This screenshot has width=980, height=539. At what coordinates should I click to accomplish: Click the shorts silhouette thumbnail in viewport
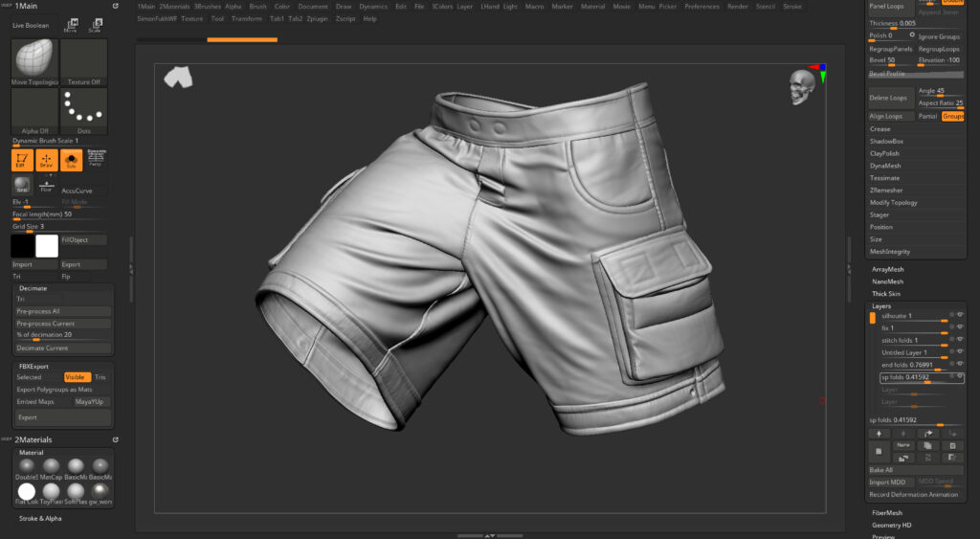point(179,77)
